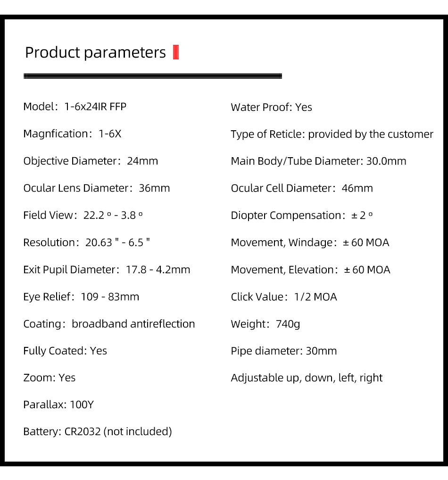Select the Resolution specification text
This screenshot has height=480, width=448.
pyautogui.click(x=86, y=243)
